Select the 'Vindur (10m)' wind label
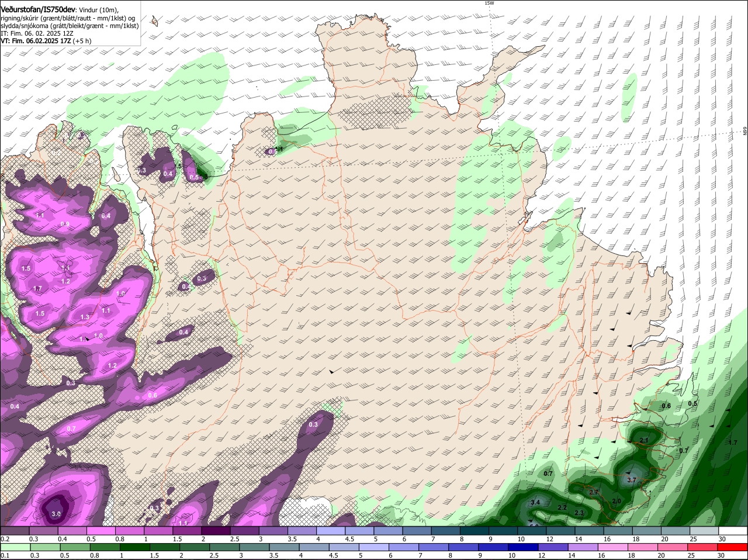The height and width of the screenshot is (560, 748). [x=98, y=10]
